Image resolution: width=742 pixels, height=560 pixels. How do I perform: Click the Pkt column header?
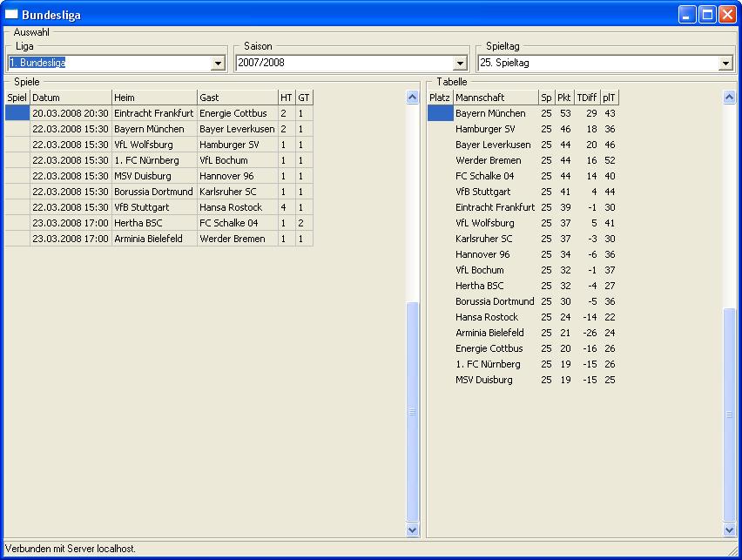pos(564,98)
